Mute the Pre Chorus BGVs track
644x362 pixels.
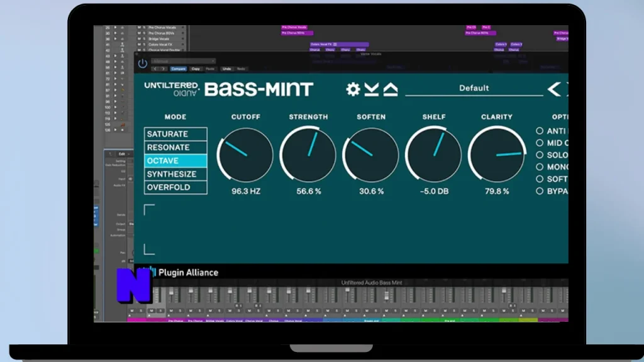(139, 33)
